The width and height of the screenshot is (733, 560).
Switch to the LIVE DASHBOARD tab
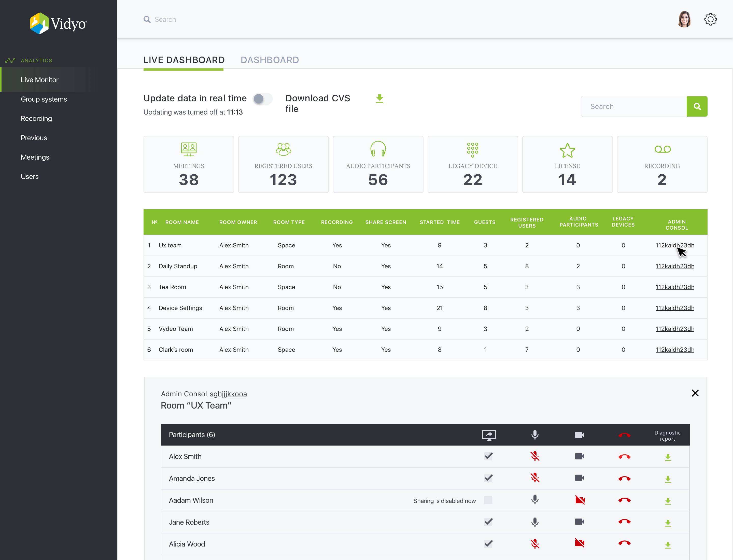pyautogui.click(x=184, y=60)
